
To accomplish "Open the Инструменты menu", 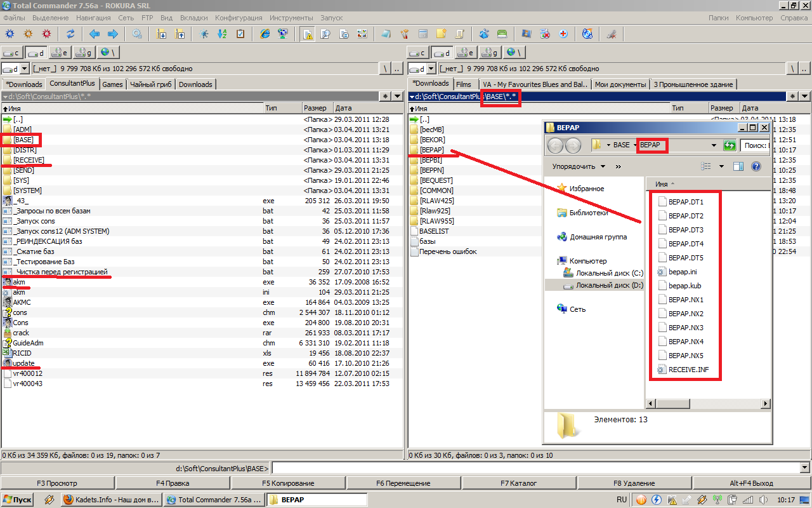I will 291,18.
